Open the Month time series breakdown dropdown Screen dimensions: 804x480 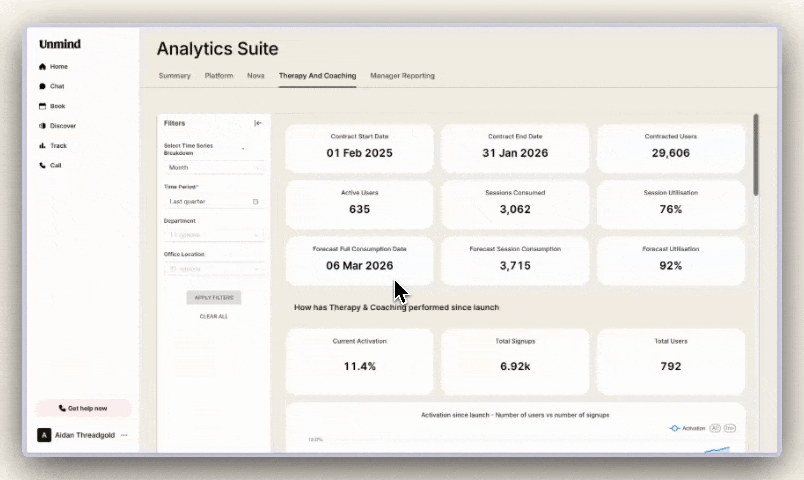tap(213, 168)
